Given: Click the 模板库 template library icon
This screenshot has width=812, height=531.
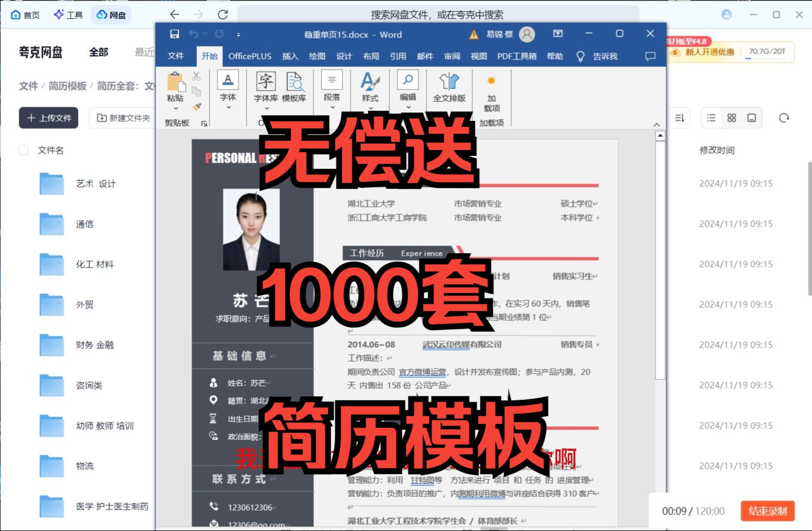Looking at the screenshot, I should tap(294, 82).
